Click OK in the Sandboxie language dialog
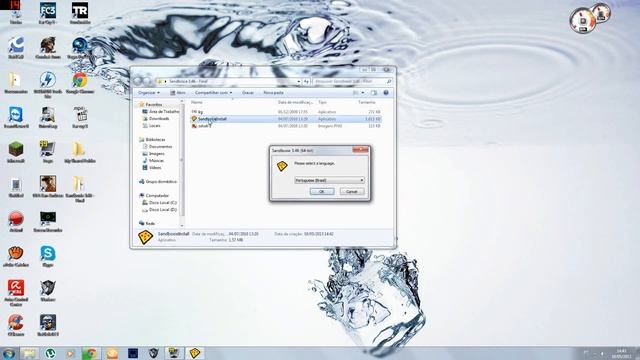 tap(322, 191)
